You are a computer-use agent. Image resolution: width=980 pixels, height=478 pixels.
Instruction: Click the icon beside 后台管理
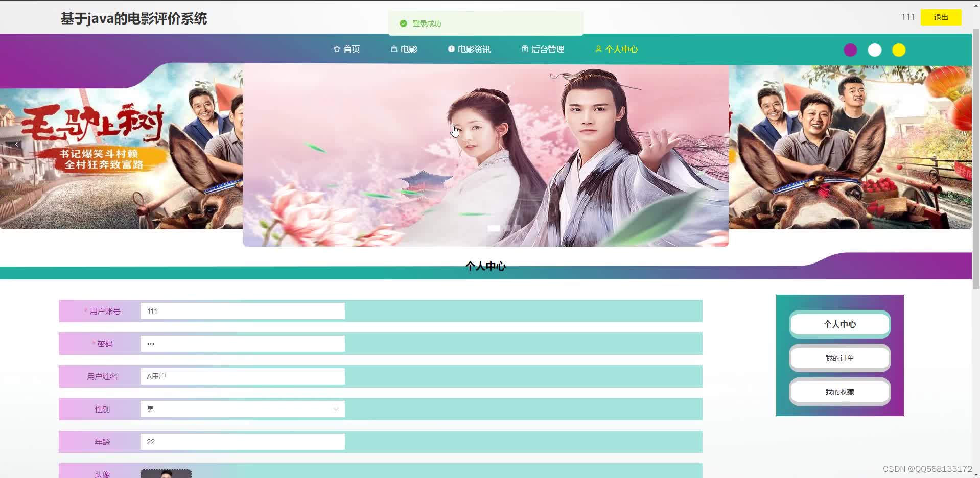[x=525, y=49]
